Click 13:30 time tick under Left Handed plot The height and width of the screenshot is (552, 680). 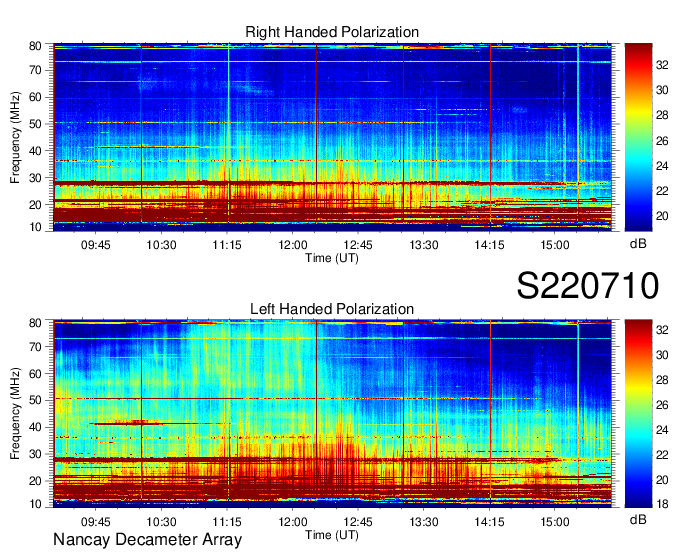pos(424,522)
